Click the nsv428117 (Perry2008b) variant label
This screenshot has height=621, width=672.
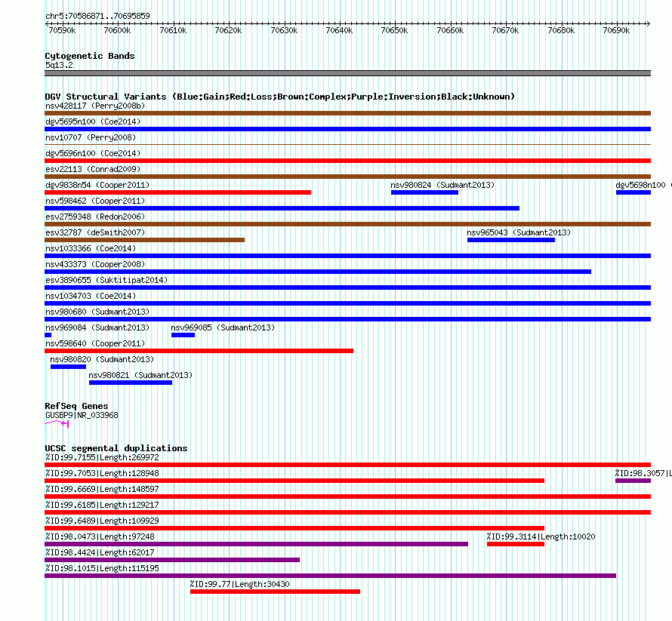pyautogui.click(x=95, y=106)
